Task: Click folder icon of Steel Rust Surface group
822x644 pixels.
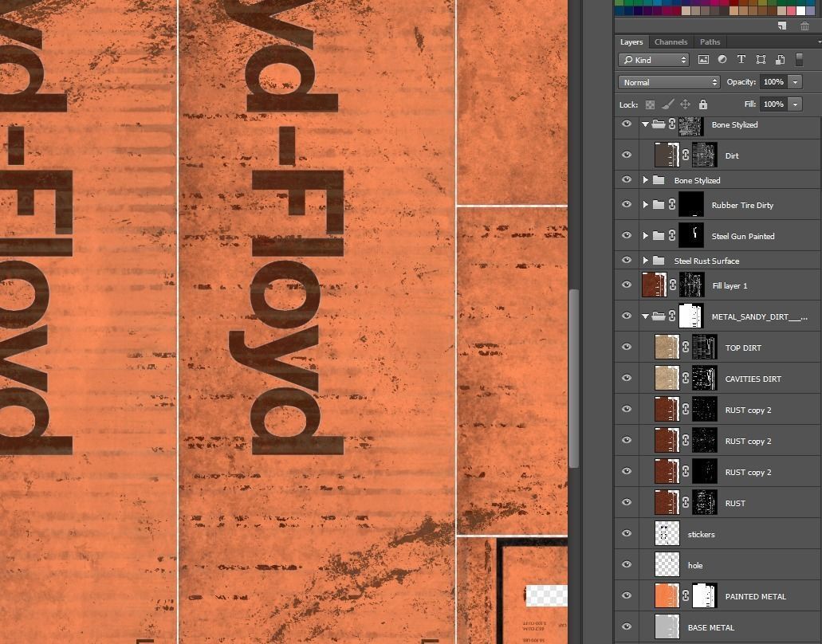Action: pos(659,261)
